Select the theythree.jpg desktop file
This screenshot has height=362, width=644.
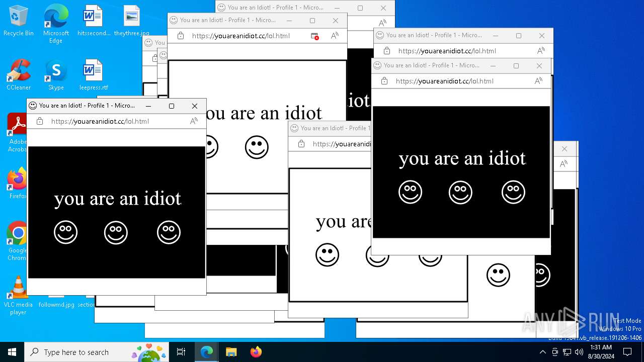click(x=131, y=21)
